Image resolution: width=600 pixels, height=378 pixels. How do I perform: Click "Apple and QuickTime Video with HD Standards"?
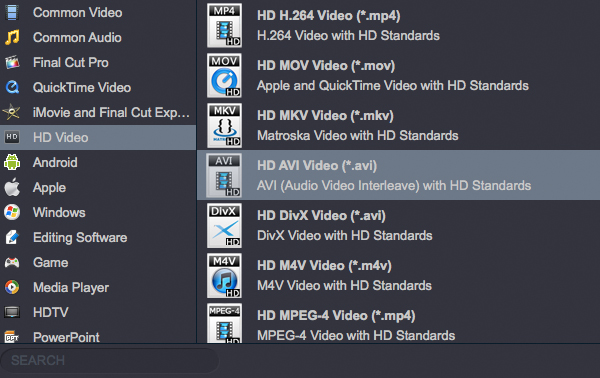coord(393,86)
